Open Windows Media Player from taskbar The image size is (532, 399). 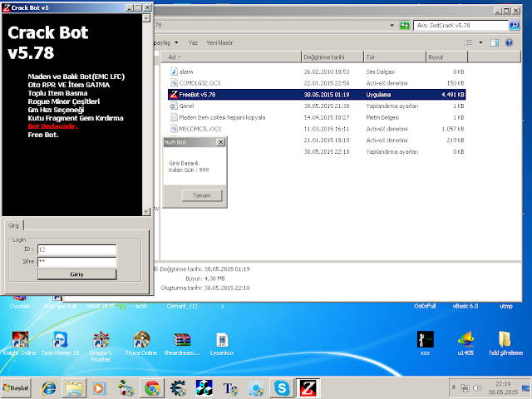click(100, 388)
